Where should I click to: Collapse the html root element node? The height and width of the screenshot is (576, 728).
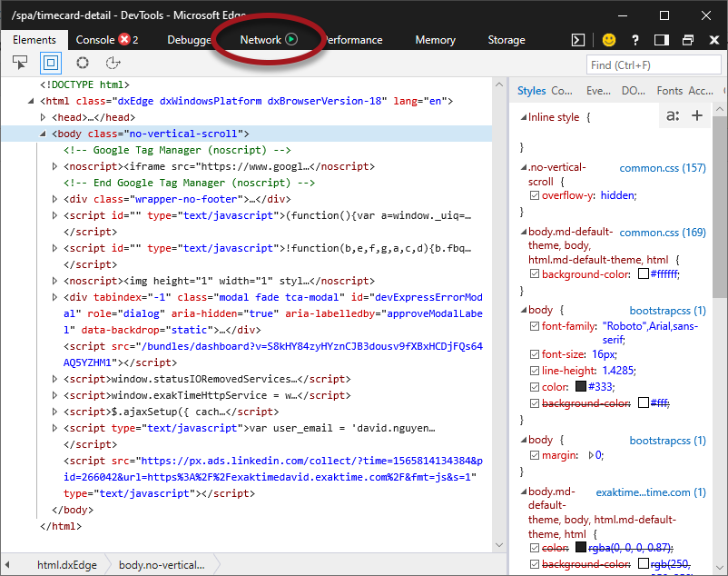click(31, 101)
